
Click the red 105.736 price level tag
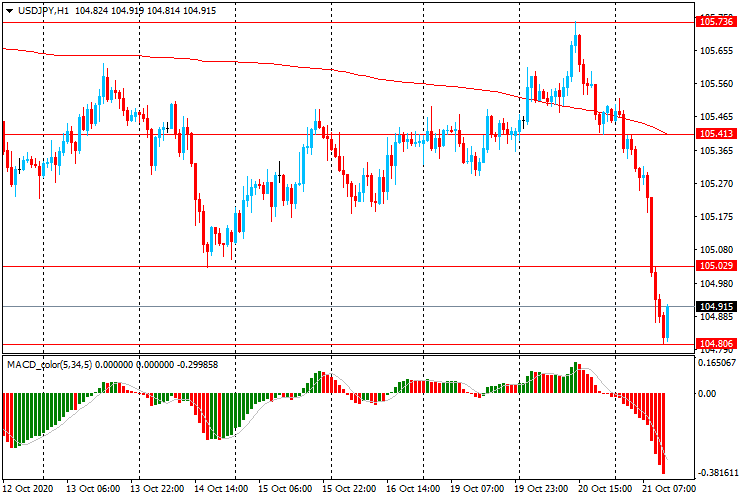pyautogui.click(x=716, y=22)
